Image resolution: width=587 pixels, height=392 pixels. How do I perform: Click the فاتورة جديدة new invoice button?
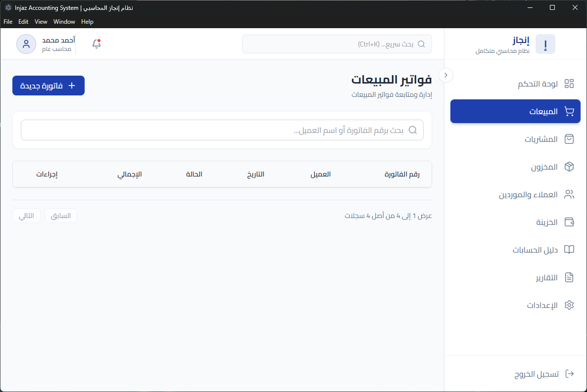(x=49, y=86)
